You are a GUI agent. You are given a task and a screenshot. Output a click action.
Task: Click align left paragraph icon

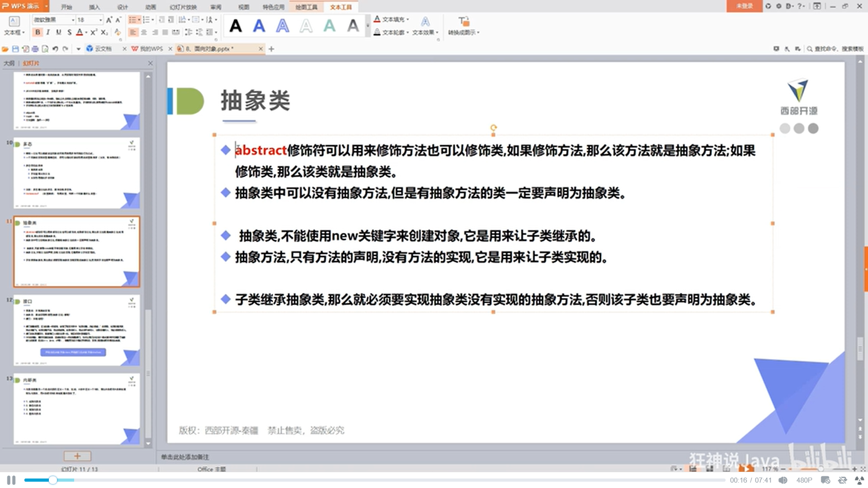[x=133, y=33]
